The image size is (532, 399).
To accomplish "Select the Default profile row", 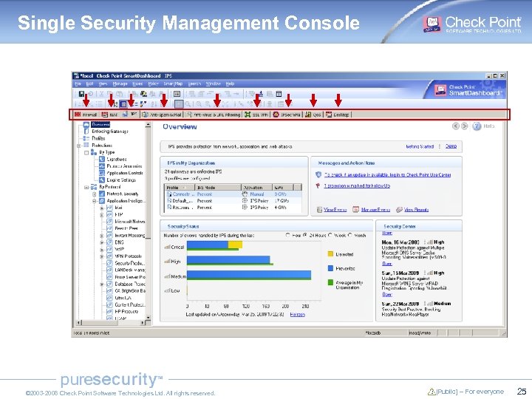I will tap(233, 201).
